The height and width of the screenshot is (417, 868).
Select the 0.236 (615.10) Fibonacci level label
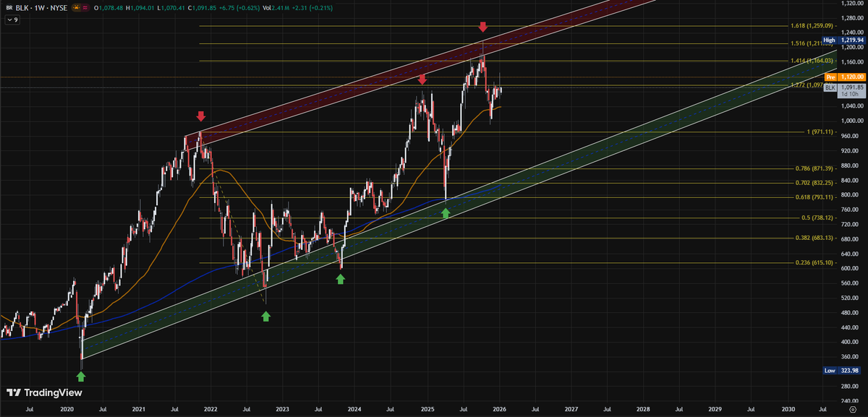coord(814,263)
